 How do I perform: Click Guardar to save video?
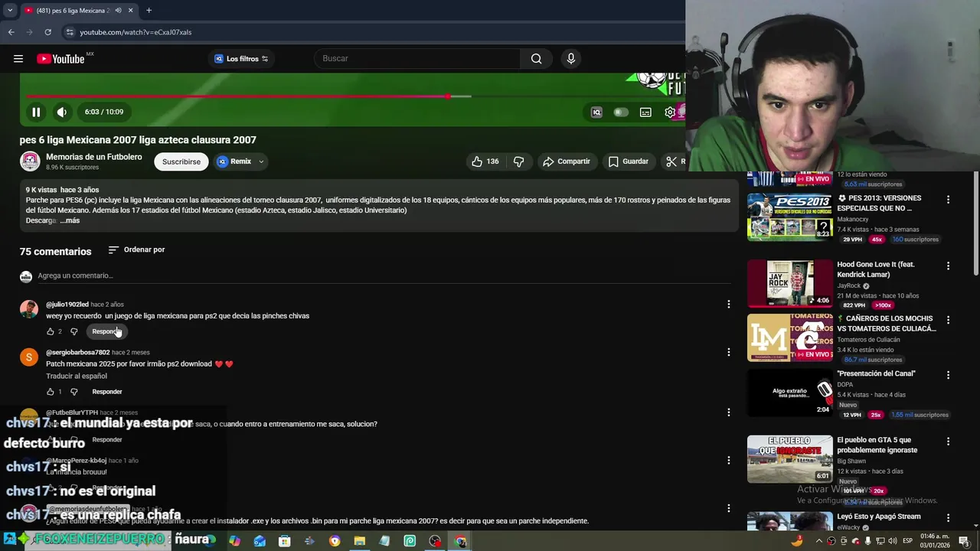click(628, 161)
